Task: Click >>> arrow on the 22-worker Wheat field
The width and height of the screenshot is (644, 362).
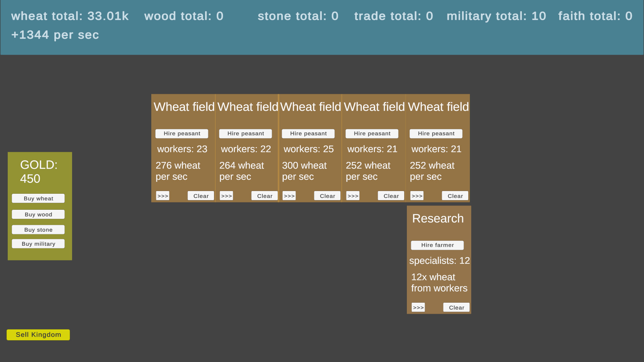Action: pos(226,196)
